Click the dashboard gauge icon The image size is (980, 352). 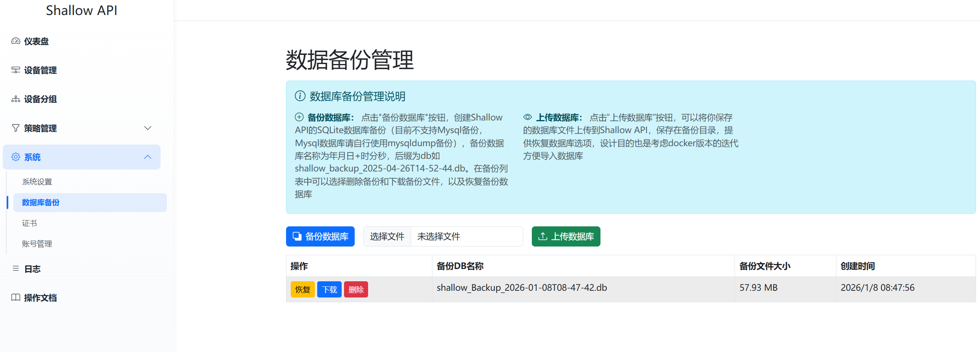16,41
